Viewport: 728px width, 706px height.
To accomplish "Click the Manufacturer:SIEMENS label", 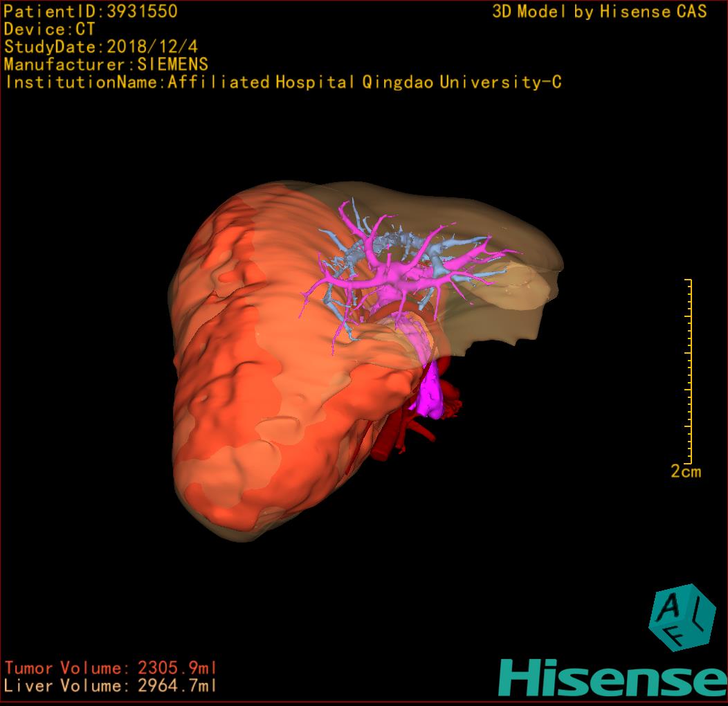I will [106, 64].
